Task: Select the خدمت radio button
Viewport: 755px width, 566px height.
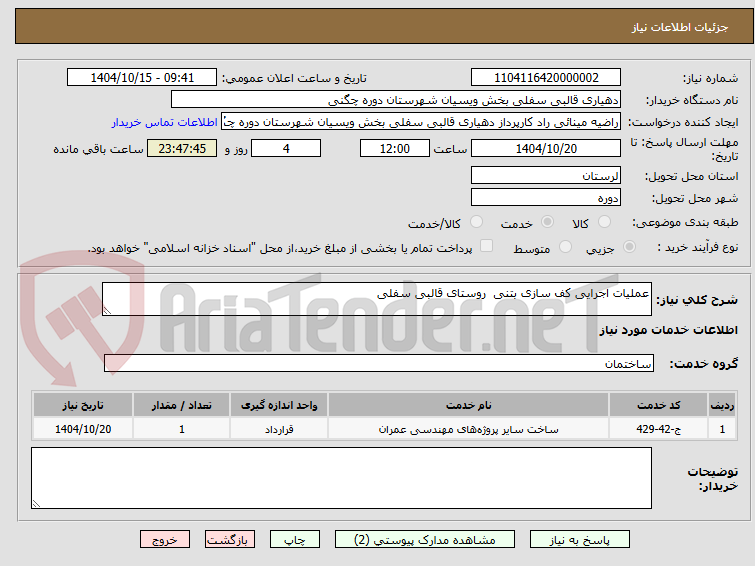Action: (x=547, y=222)
